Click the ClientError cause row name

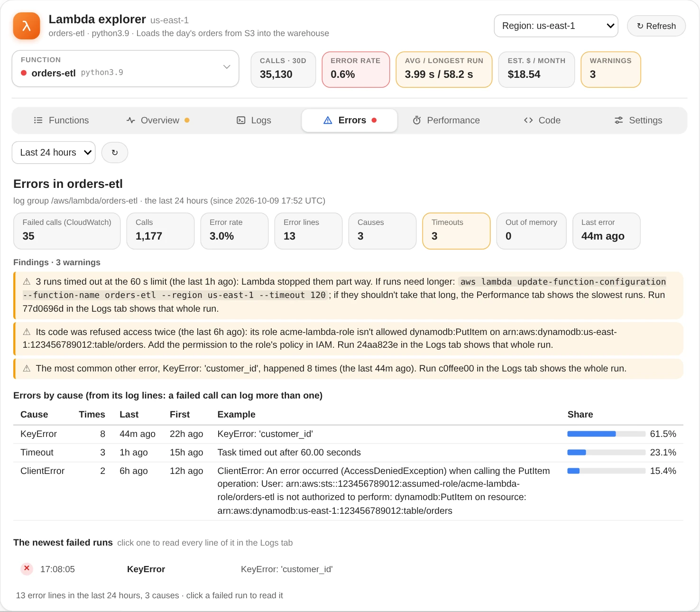[42, 471]
